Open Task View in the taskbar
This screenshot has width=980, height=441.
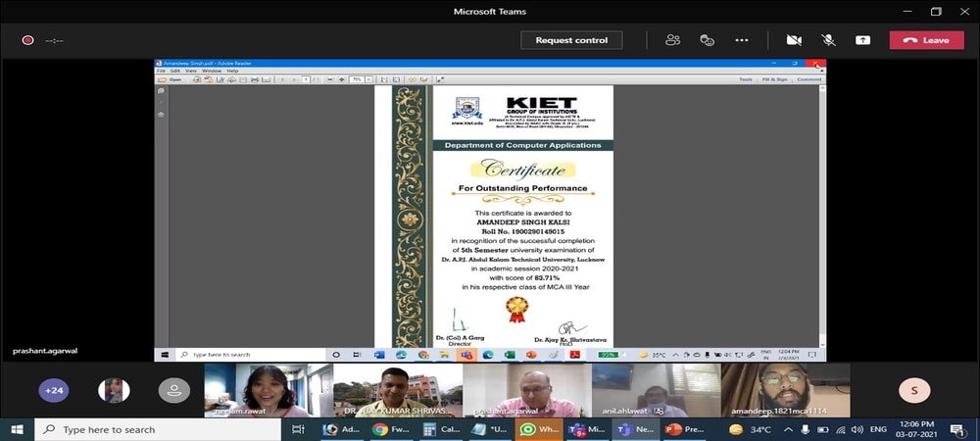click(x=299, y=429)
